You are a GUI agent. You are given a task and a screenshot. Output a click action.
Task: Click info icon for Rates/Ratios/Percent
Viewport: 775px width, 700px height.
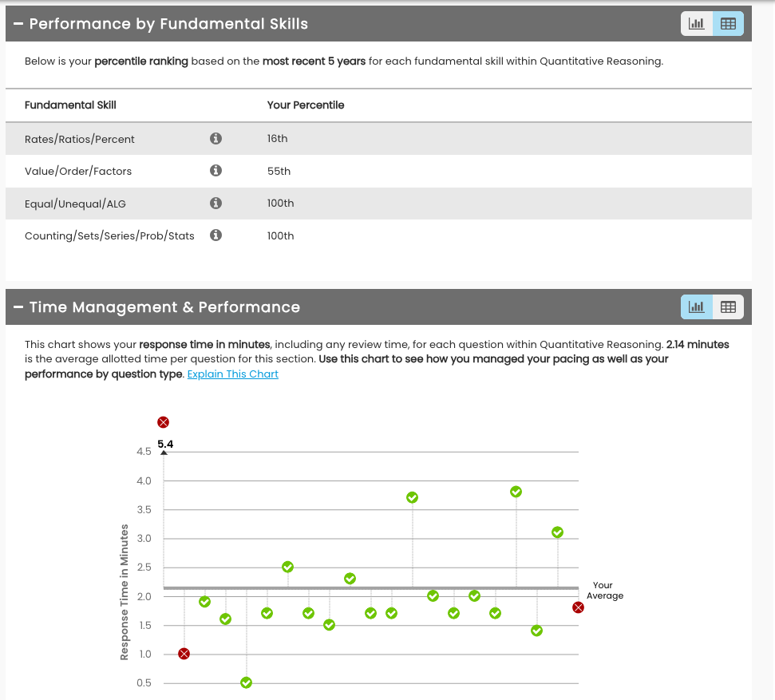pyautogui.click(x=215, y=139)
